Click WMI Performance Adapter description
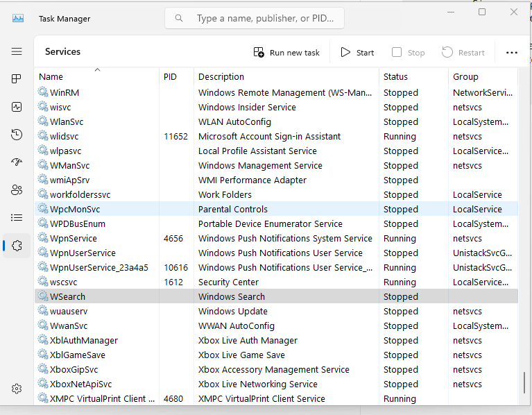 click(252, 180)
